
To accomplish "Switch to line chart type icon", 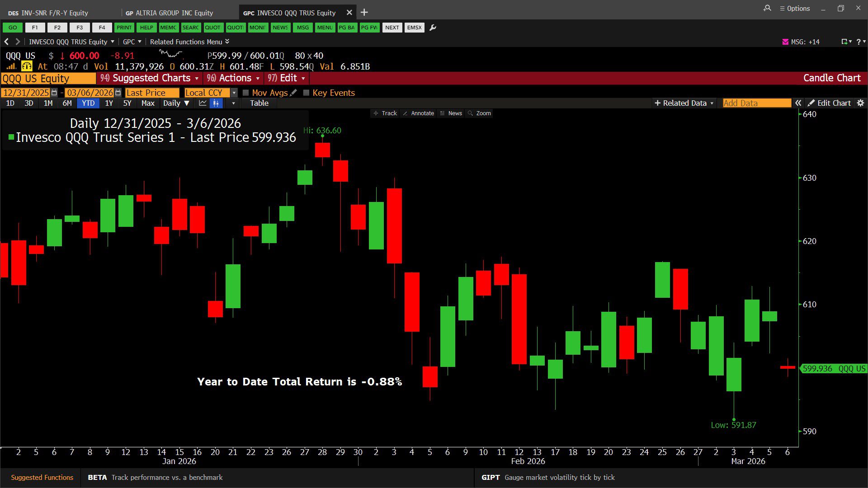I will pos(203,103).
